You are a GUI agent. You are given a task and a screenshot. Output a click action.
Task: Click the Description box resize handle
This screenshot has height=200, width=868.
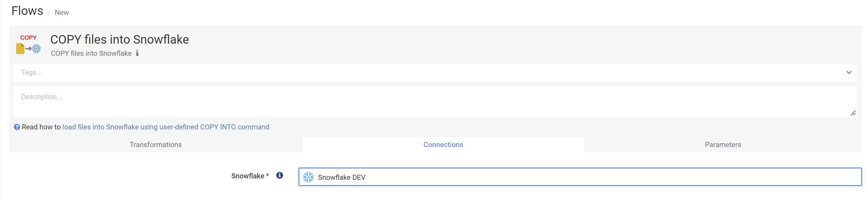[853, 113]
